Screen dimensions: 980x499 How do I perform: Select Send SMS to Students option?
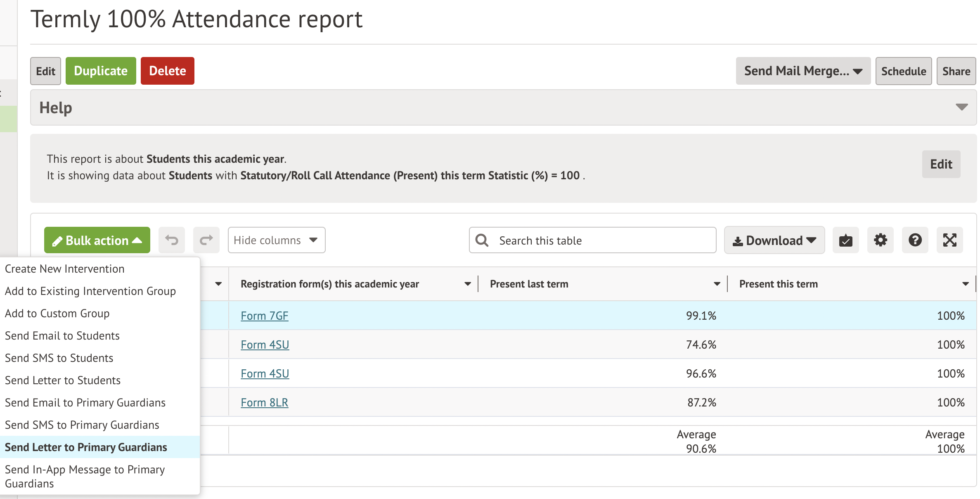tap(59, 358)
